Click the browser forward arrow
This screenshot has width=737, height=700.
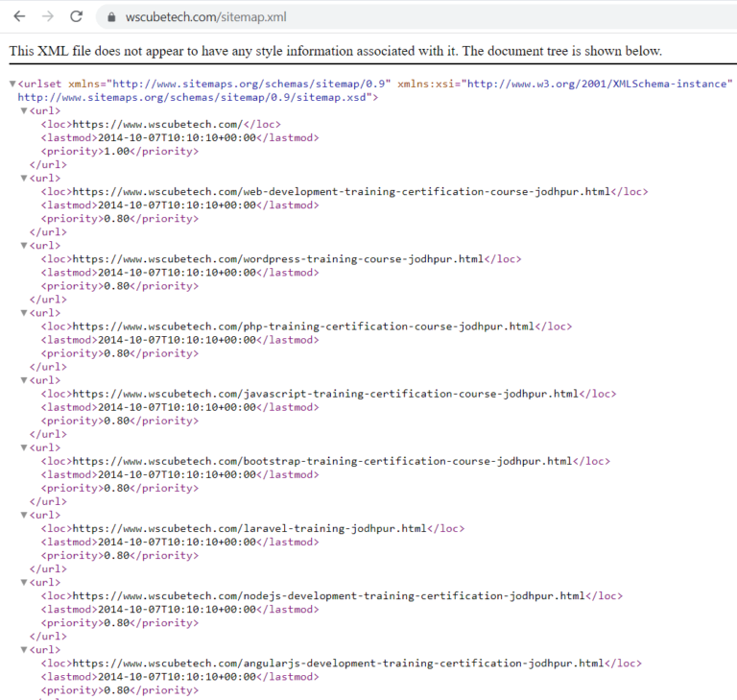47,16
